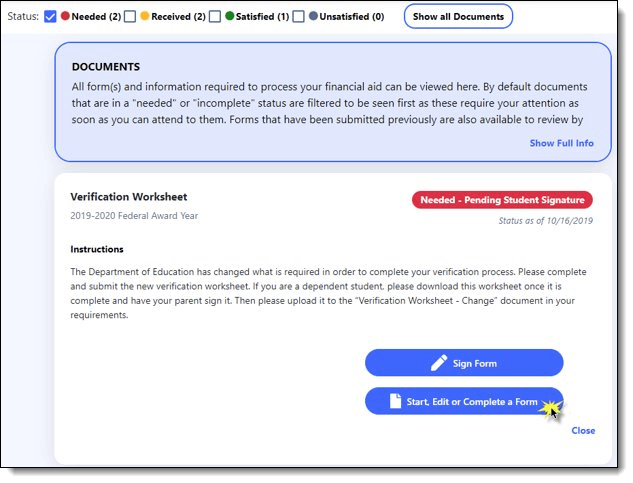The width and height of the screenshot is (633, 483).
Task: Check the Received status filter checkbox
Action: [130, 17]
